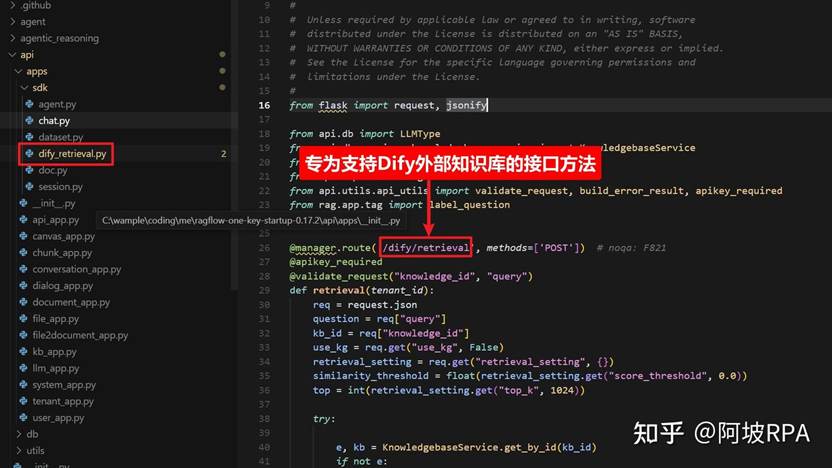Image resolution: width=832 pixels, height=468 pixels.
Task: Collapse the api folder
Action: click(x=12, y=55)
